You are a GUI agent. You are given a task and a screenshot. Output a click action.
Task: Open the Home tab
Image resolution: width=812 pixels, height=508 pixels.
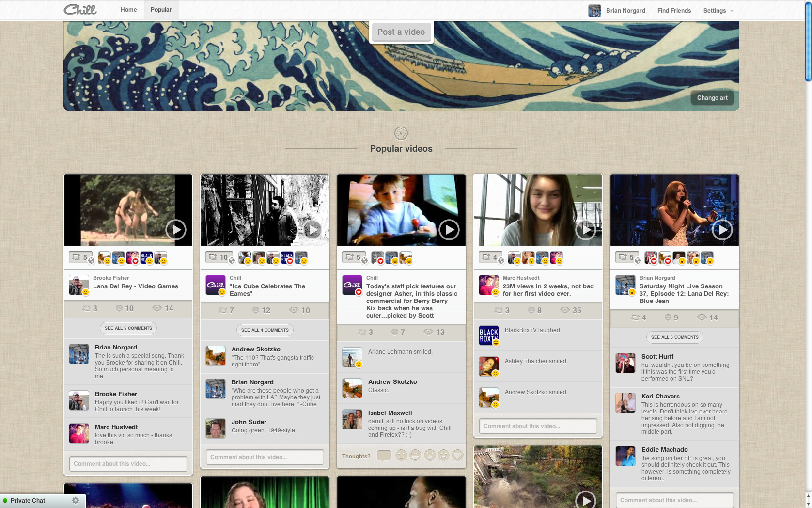pos(128,10)
